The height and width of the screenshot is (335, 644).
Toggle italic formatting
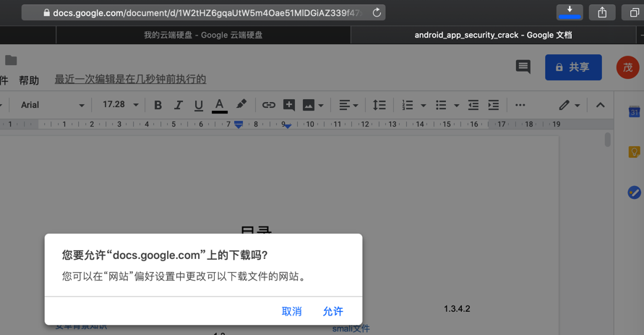178,105
